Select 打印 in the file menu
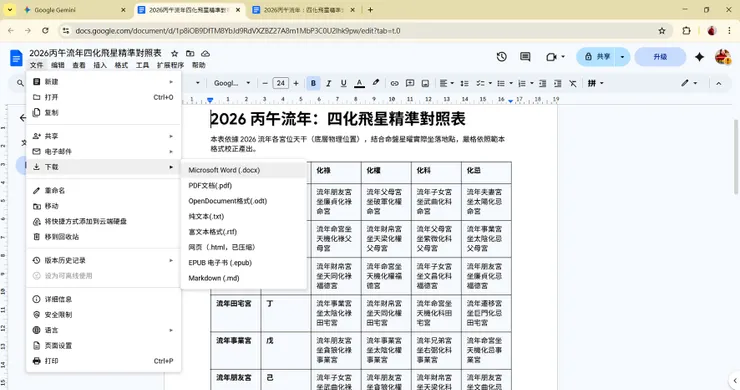 coord(103,361)
